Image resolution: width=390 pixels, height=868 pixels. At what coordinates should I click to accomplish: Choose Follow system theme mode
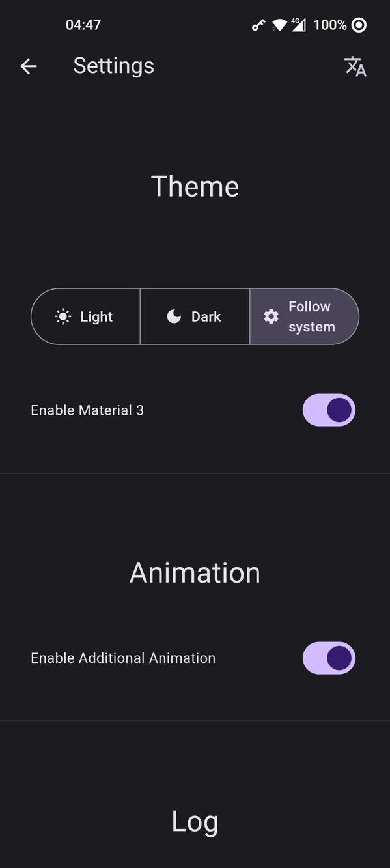pos(305,316)
